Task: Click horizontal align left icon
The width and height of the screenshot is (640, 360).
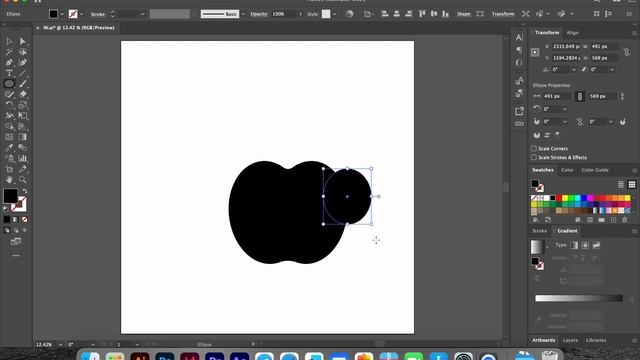Action: pyautogui.click(x=385, y=14)
